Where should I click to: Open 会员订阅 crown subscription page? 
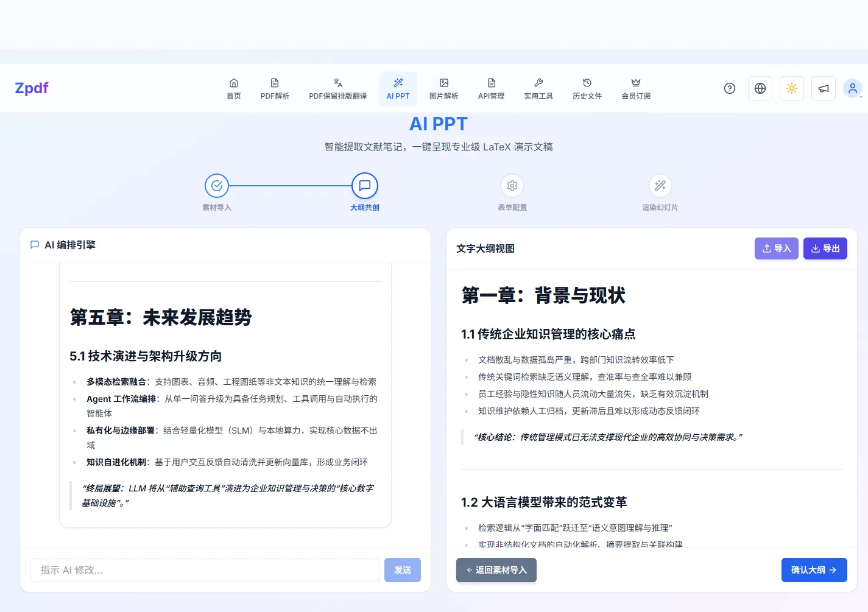(636, 89)
